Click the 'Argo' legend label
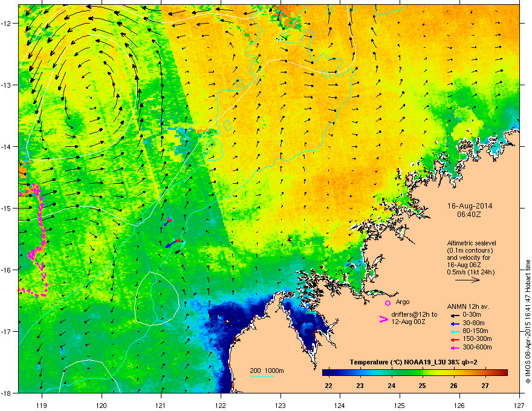The height and width of the screenshot is (411, 532). coord(403,302)
